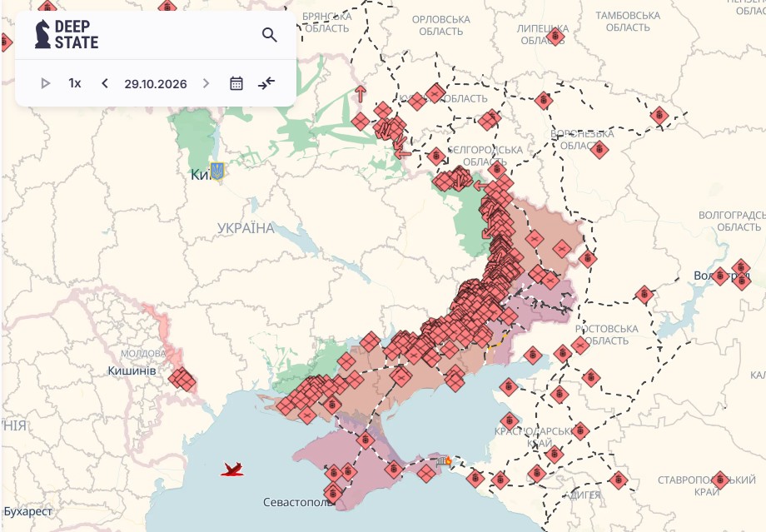Click the БРЯНСЬКА ОБЛАСТЬ label

(327, 22)
